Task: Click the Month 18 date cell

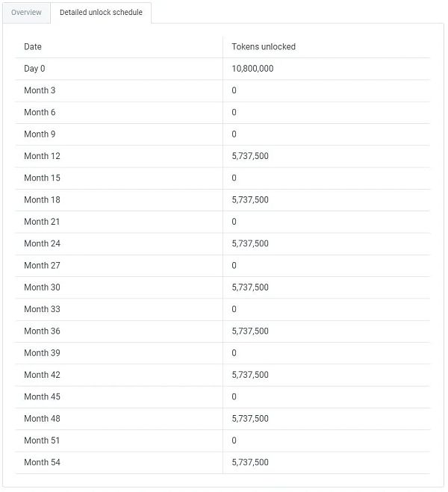Action: 42,200
